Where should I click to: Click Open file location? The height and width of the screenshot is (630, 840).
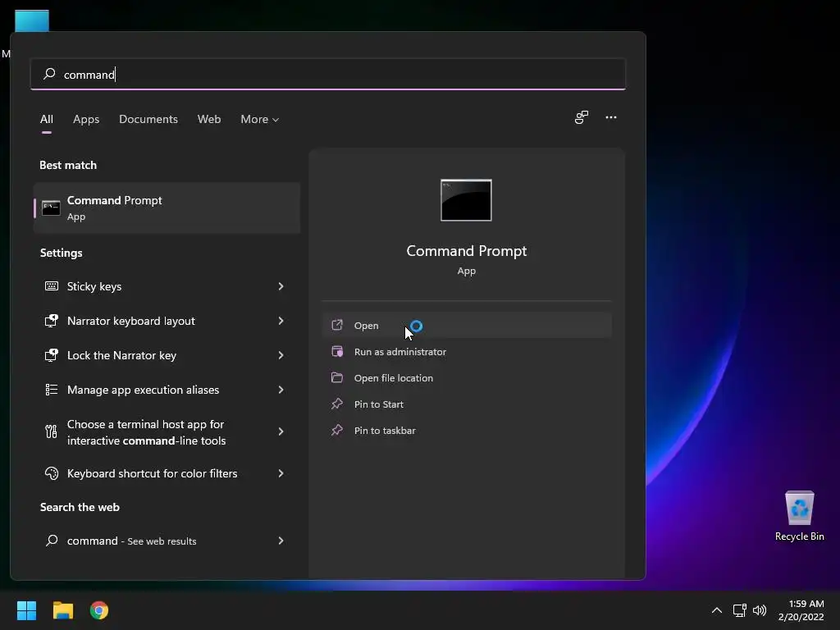[x=467, y=377]
